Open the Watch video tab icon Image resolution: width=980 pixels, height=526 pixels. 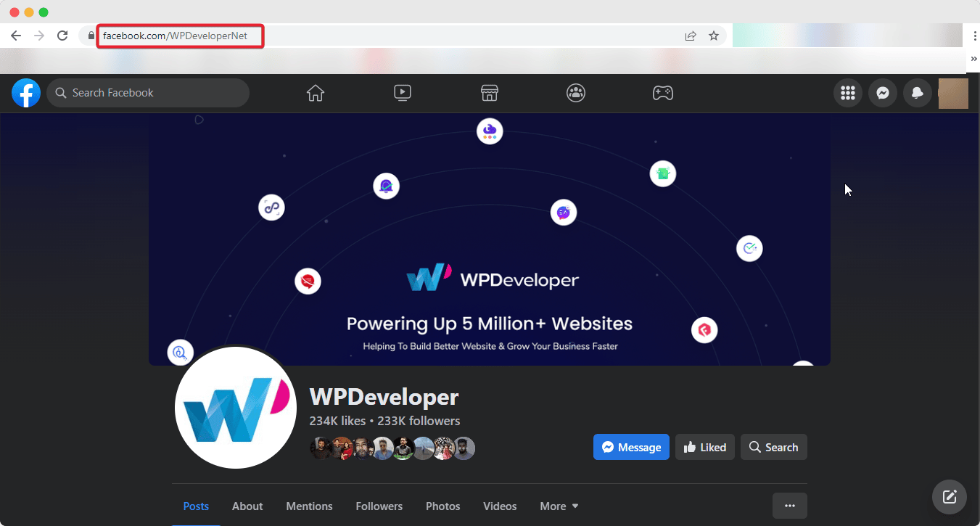[403, 93]
